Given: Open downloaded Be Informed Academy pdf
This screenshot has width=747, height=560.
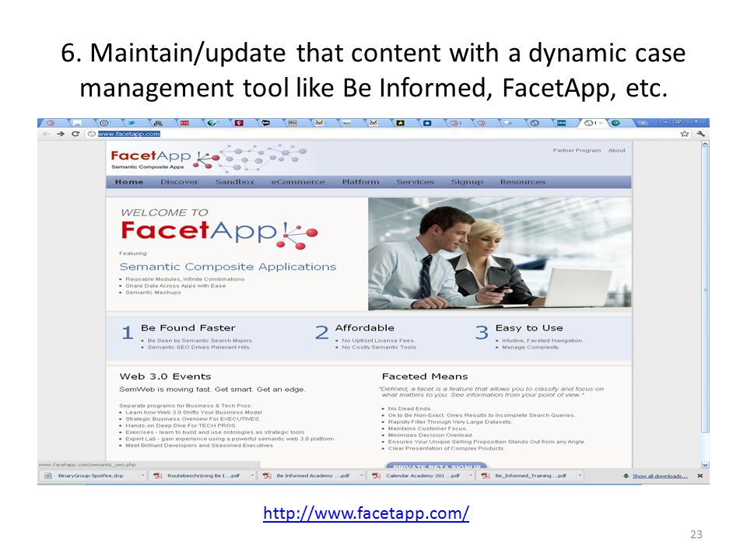Looking at the screenshot, I should (313, 476).
